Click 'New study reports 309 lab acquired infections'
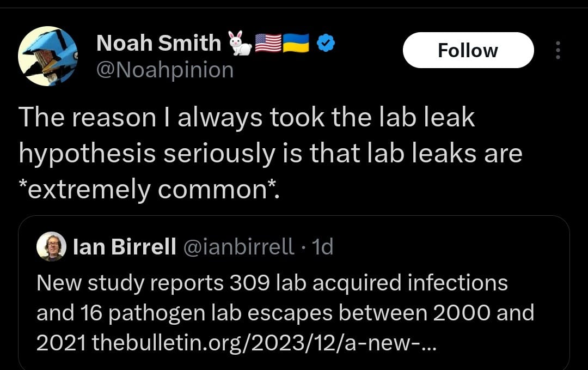The image size is (588, 370). 272,283
